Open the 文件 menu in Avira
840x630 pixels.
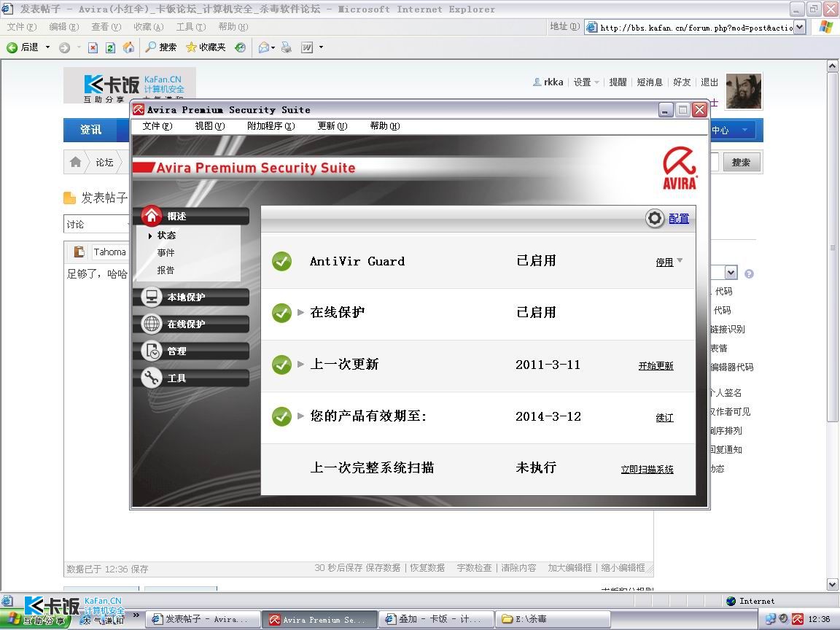[x=157, y=126]
